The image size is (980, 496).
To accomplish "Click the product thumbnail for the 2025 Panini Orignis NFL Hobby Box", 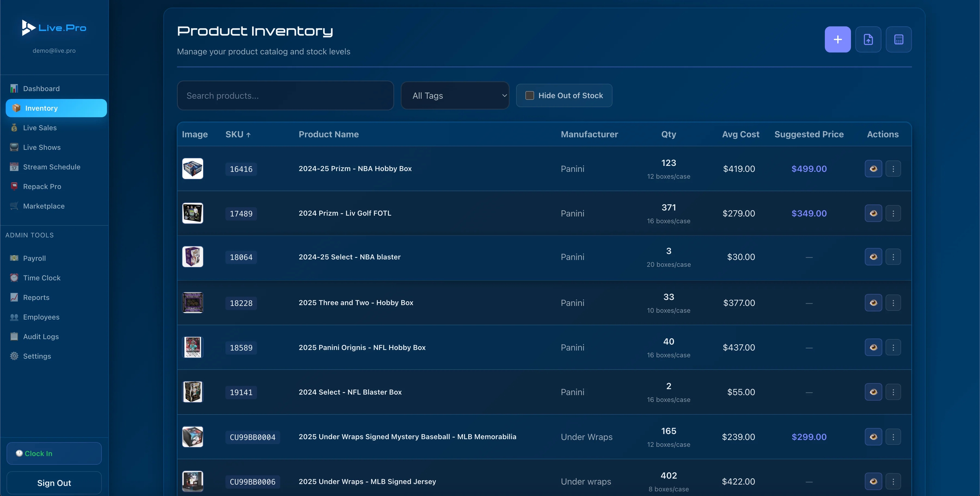I will tap(193, 347).
